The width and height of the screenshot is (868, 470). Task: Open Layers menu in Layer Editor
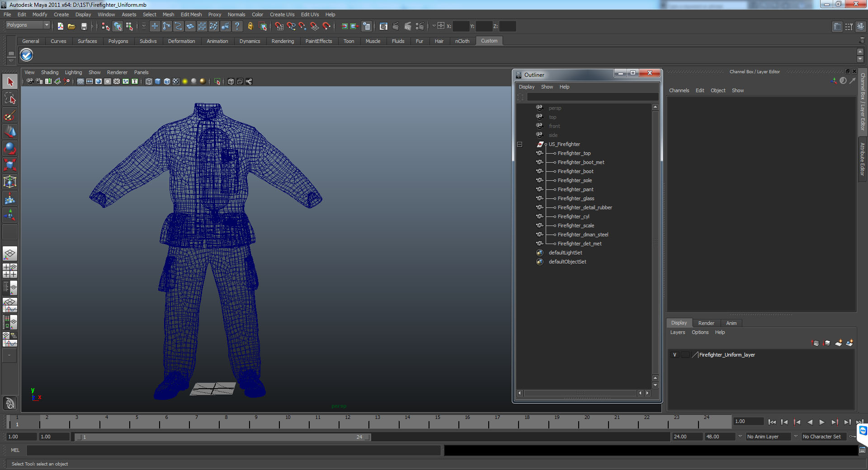click(x=678, y=332)
